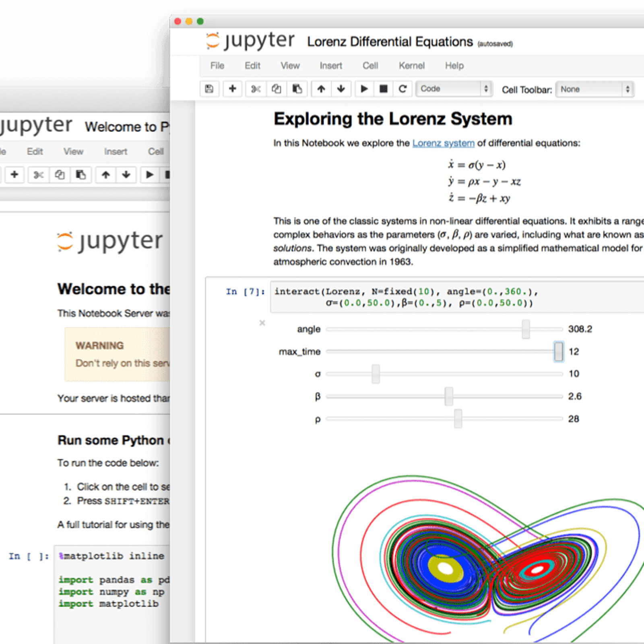The image size is (644, 644).
Task: Insert a new cell below
Action: tap(233, 89)
